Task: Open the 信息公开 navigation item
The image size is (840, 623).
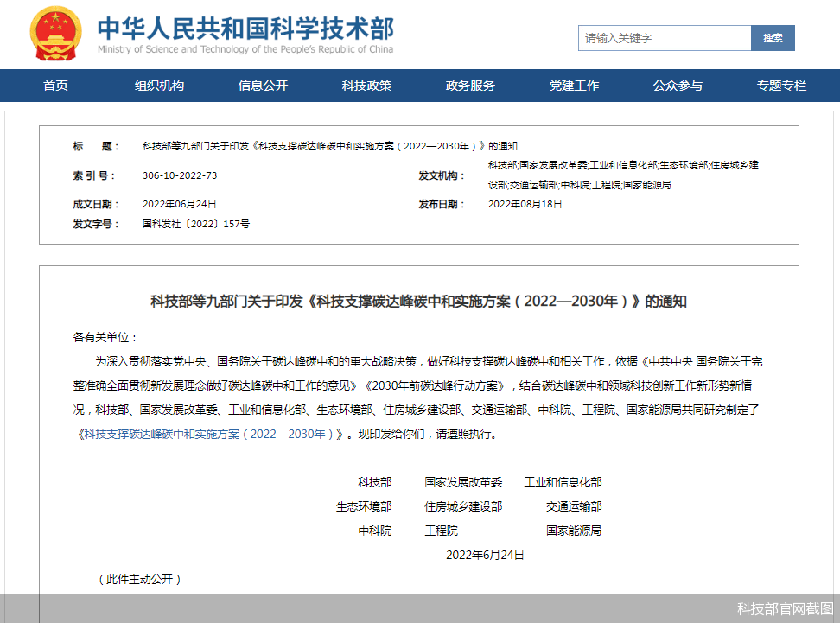Action: [263, 86]
